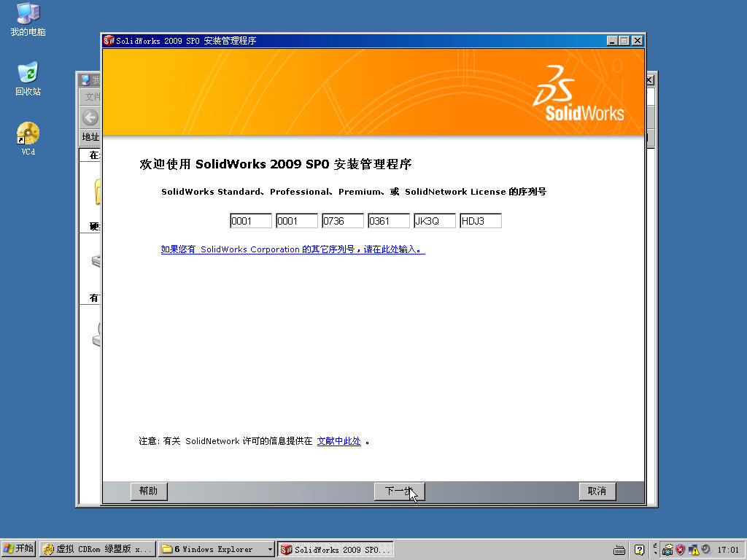
Task: Maximize the SolidWorks installation manager window
Action: point(624,41)
